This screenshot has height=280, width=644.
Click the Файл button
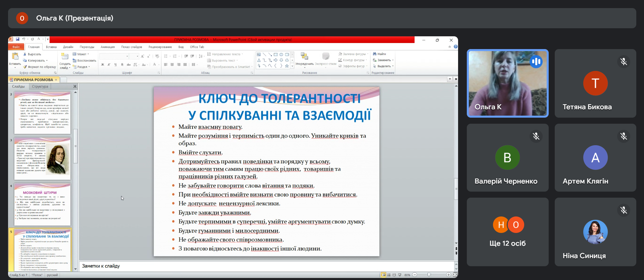[16, 47]
